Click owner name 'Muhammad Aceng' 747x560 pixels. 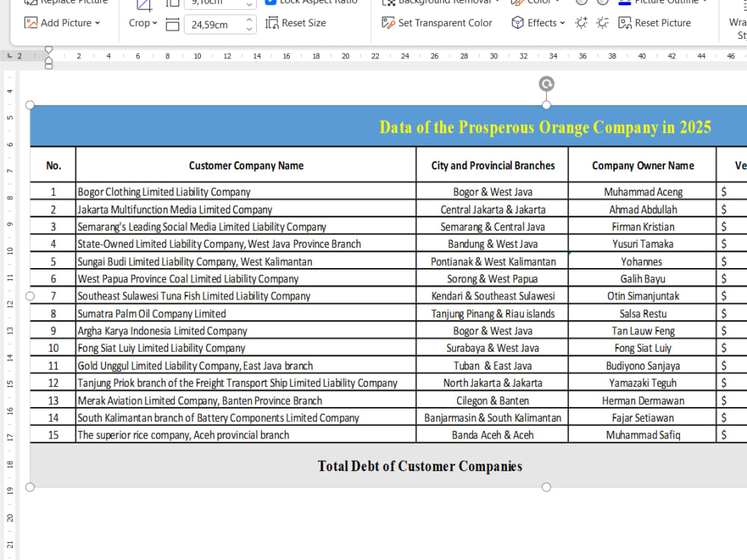[643, 192]
